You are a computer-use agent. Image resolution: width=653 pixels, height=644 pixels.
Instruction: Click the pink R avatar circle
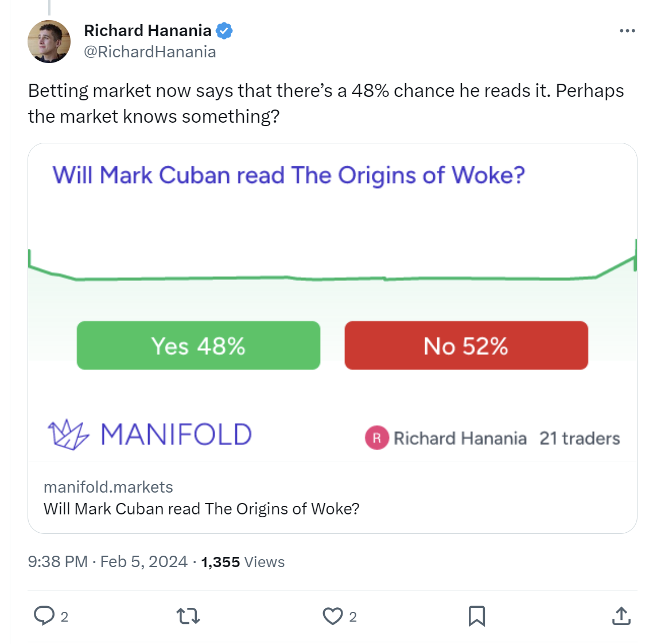coord(377,438)
